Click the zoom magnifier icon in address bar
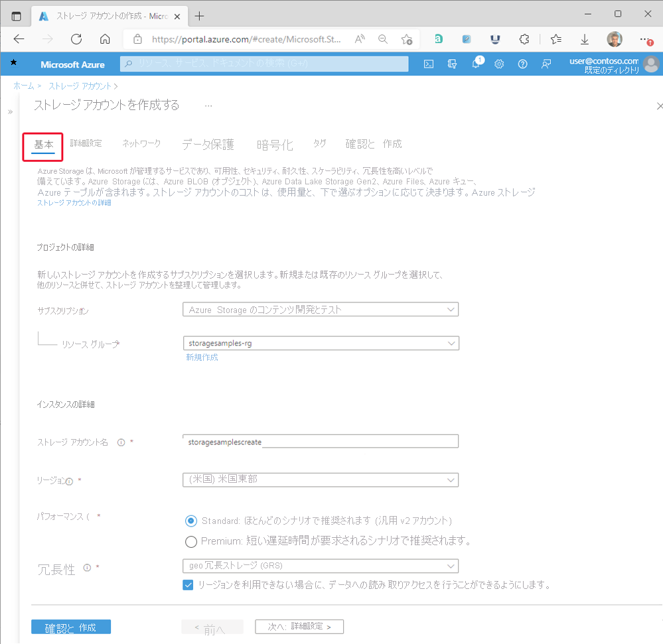Screen dimensions: 663x644 tap(383, 39)
